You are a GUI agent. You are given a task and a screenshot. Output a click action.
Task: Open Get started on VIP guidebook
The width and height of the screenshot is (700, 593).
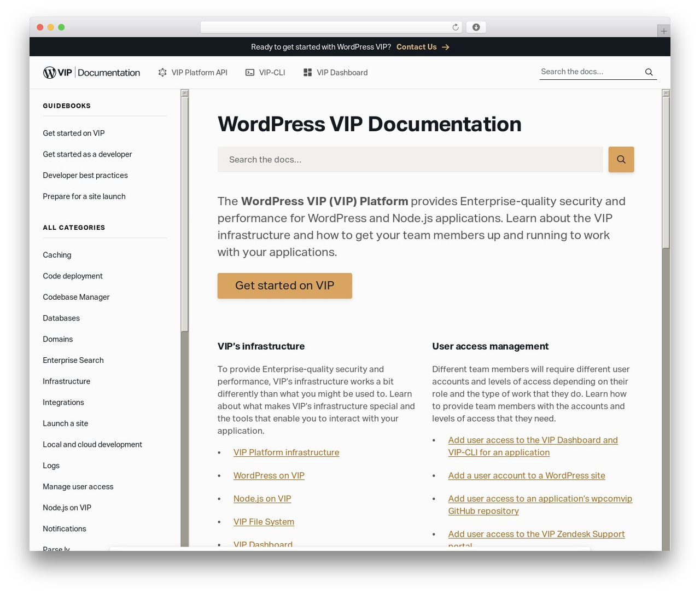tap(74, 133)
